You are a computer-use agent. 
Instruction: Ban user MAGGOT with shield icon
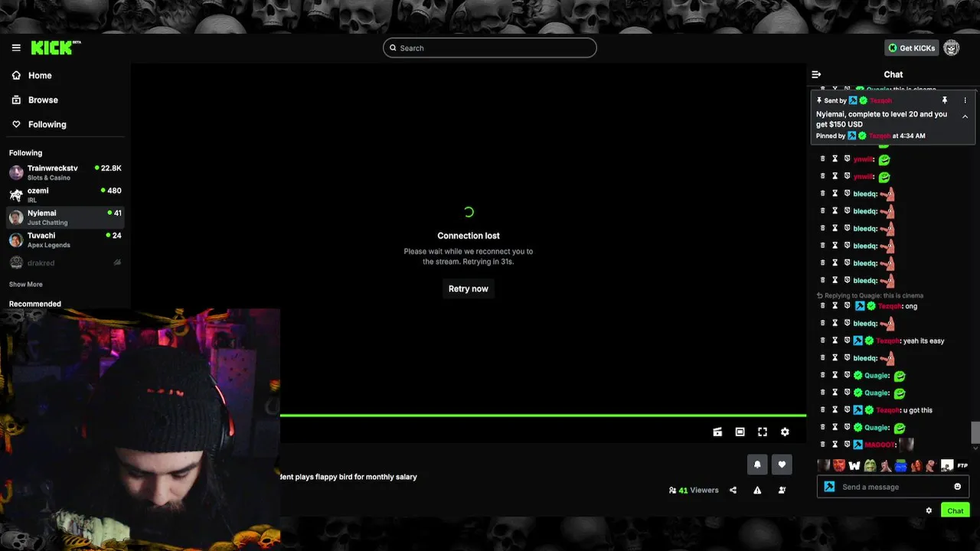point(848,445)
